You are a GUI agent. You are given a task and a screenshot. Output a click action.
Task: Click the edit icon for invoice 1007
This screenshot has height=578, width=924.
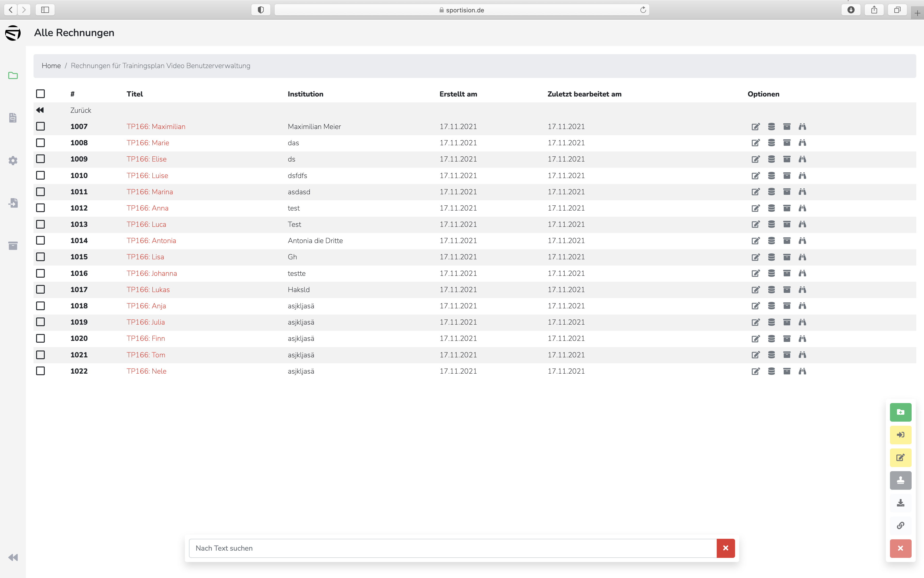(756, 126)
